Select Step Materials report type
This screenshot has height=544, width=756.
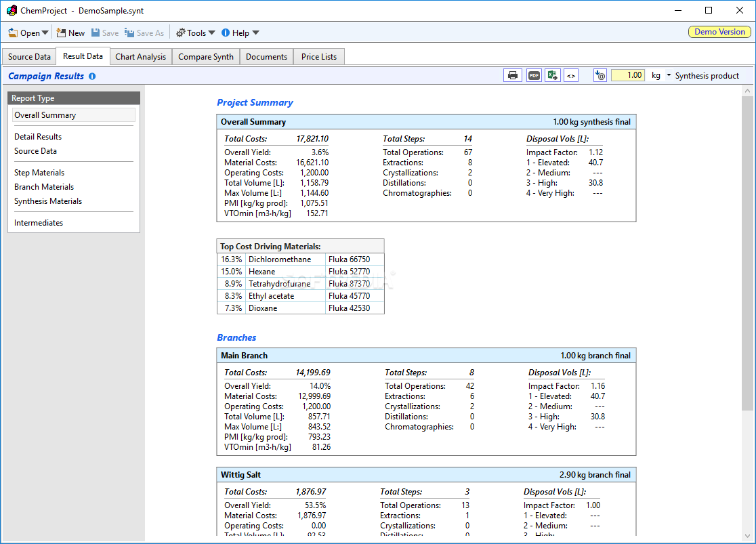coord(39,173)
